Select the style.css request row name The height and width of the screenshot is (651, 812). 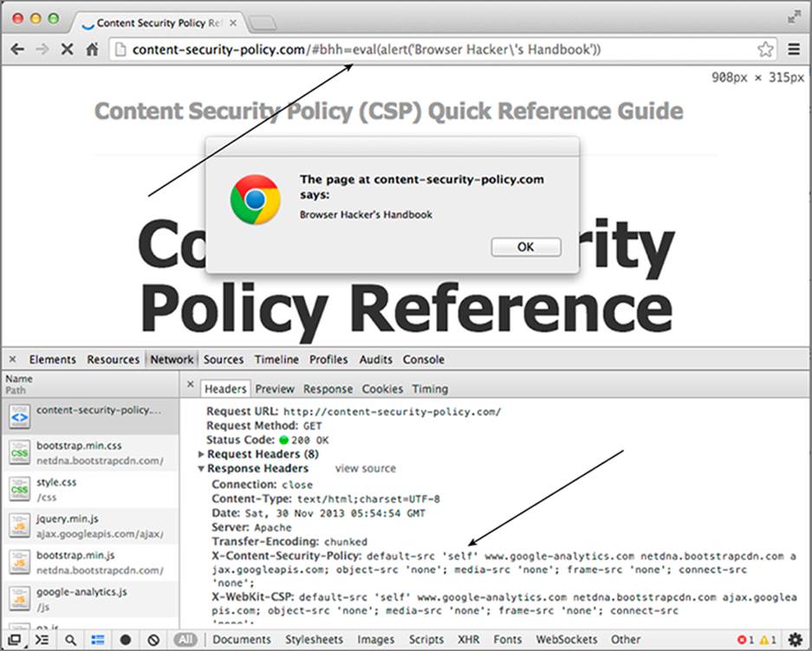[56, 482]
